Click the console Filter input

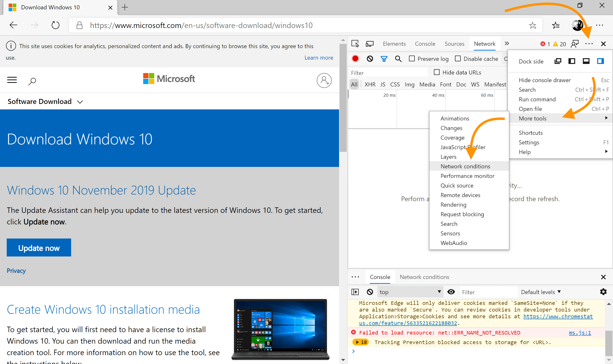point(489,292)
